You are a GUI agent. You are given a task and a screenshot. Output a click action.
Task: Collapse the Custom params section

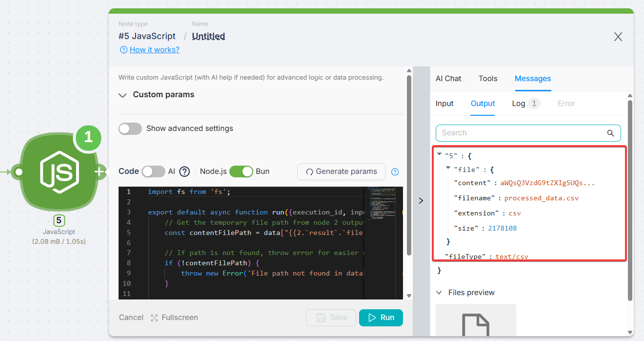click(122, 95)
